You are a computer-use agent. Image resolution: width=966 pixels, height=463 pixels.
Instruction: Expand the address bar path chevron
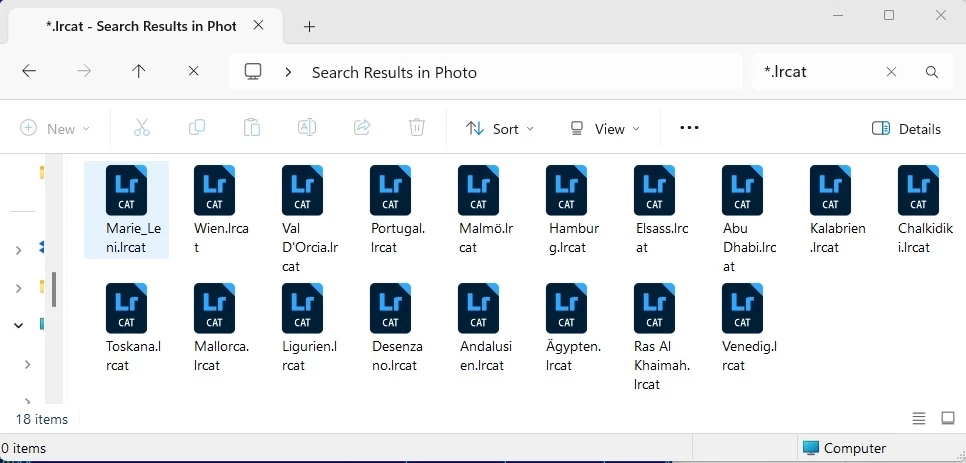point(288,72)
